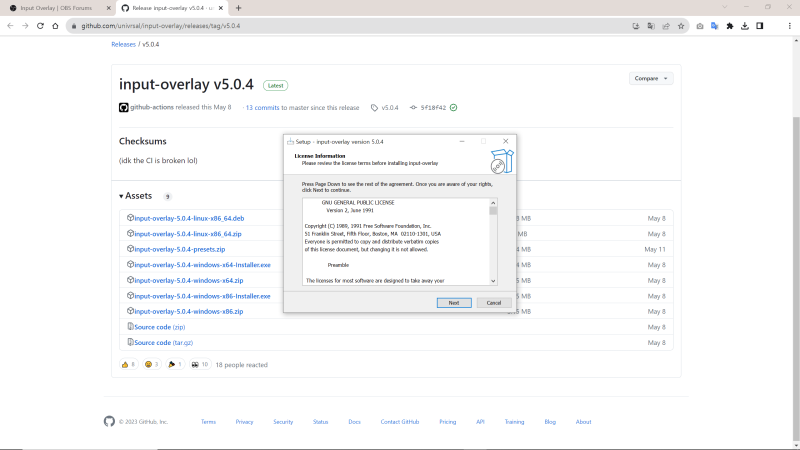
Task: Open the Chrome downloads icon
Action: coord(744,26)
